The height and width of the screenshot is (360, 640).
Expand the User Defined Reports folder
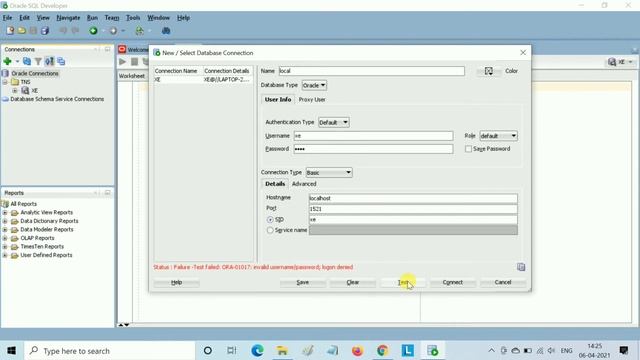pos(5,256)
